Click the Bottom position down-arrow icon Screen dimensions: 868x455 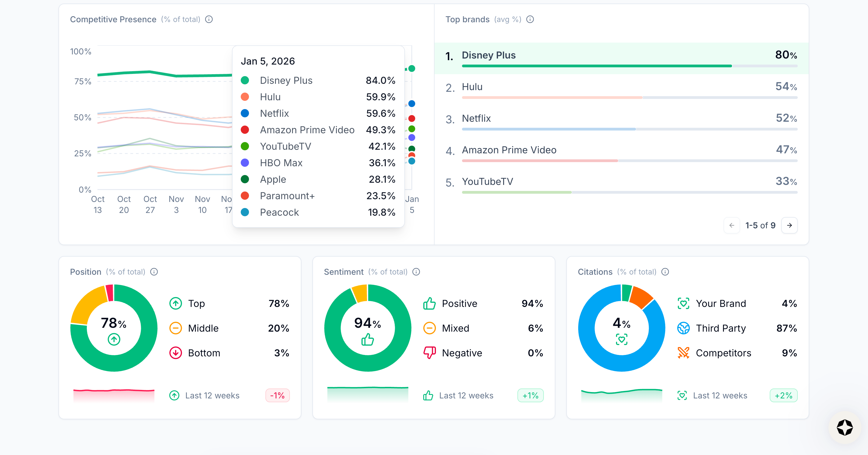[176, 353]
